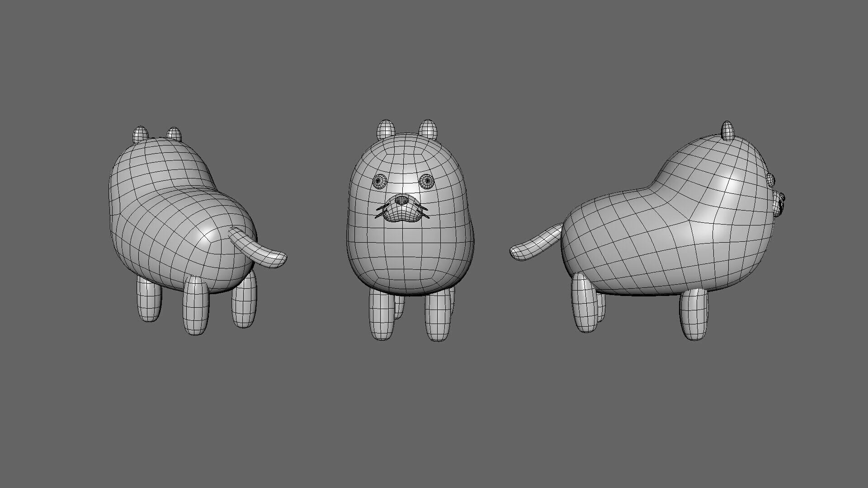Select the front-facing animal model
The height and width of the screenshot is (488, 868).
[x=410, y=230]
